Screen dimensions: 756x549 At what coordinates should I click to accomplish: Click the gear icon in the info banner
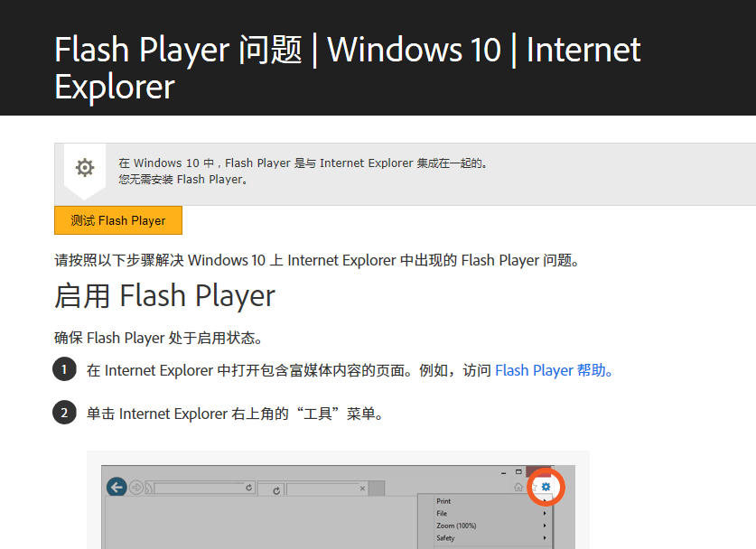point(85,168)
